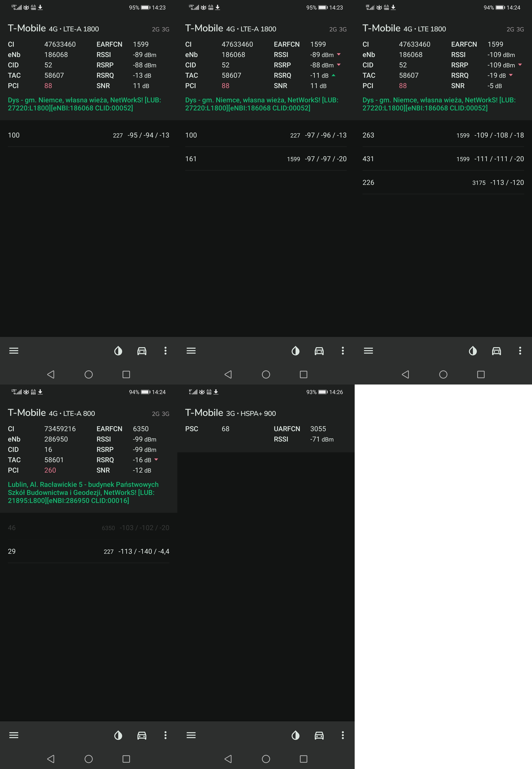Select neighbor cell row 263
The image size is (532, 769).
point(443,135)
